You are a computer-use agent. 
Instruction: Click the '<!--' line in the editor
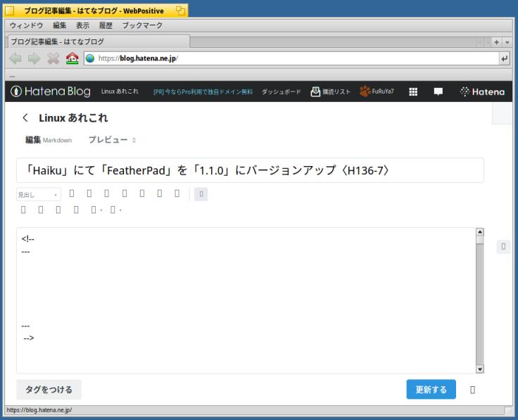[27, 238]
